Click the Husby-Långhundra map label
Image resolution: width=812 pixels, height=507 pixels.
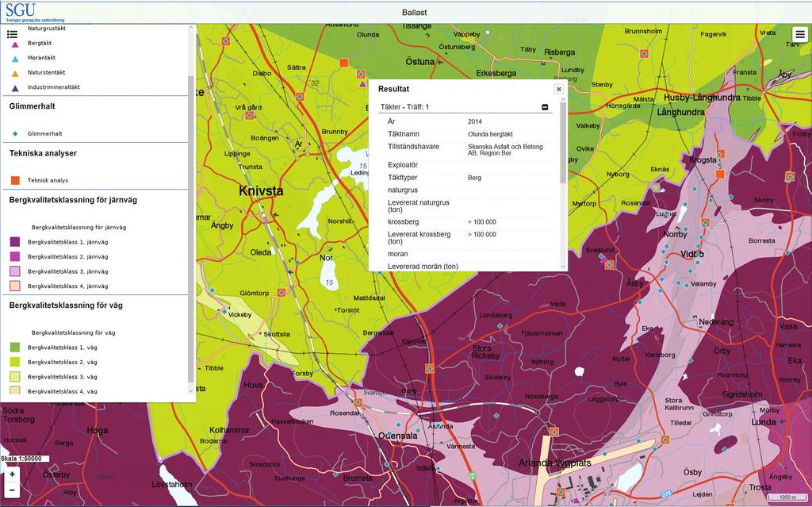(703, 98)
